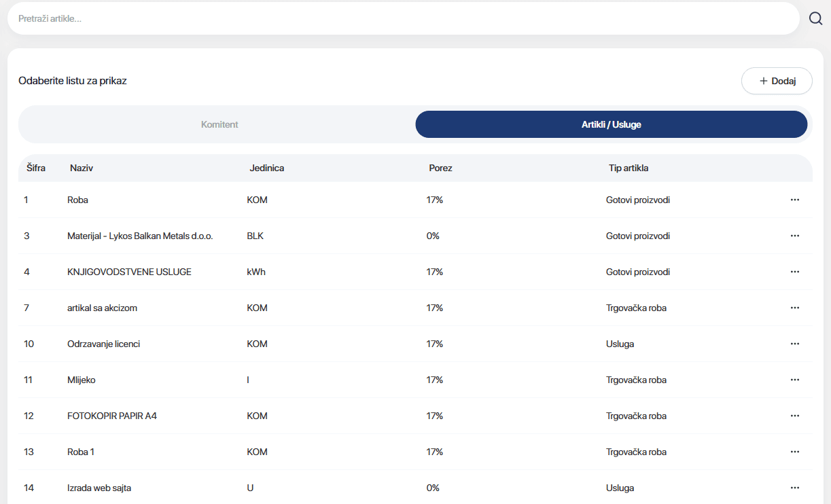Open options for FOTOKOPIR PAPIR A4
831x504 pixels.
(795, 416)
